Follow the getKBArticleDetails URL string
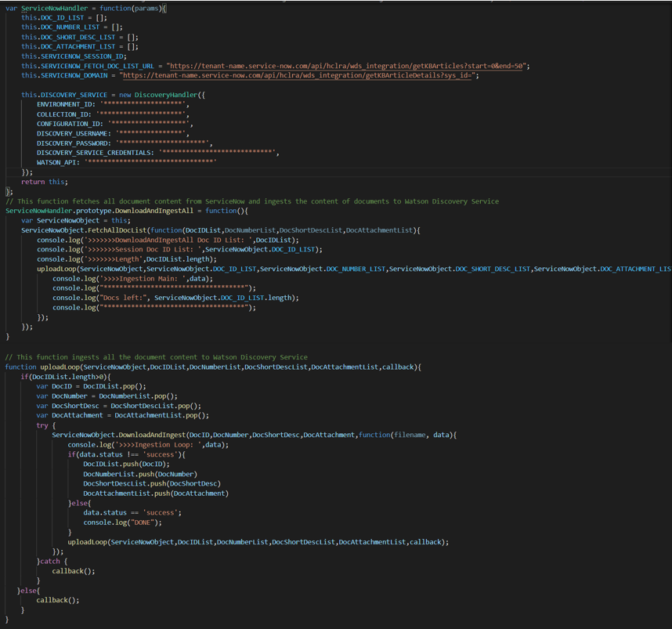 [299, 75]
